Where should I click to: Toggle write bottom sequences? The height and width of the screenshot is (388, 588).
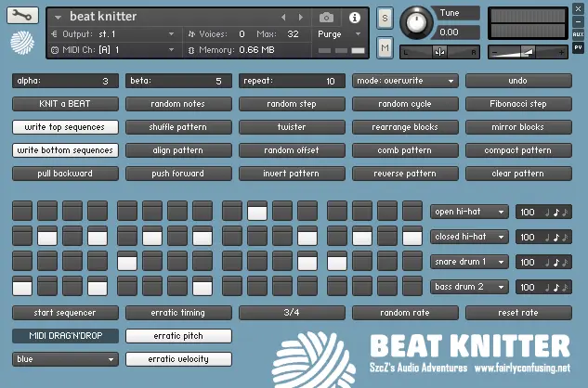tap(65, 150)
